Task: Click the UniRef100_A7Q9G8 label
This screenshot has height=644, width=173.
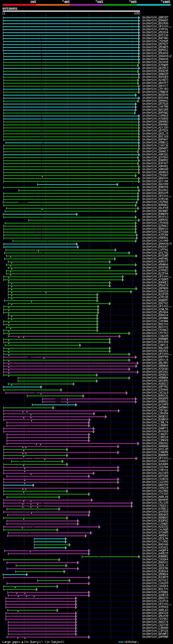Action: (155, 119)
